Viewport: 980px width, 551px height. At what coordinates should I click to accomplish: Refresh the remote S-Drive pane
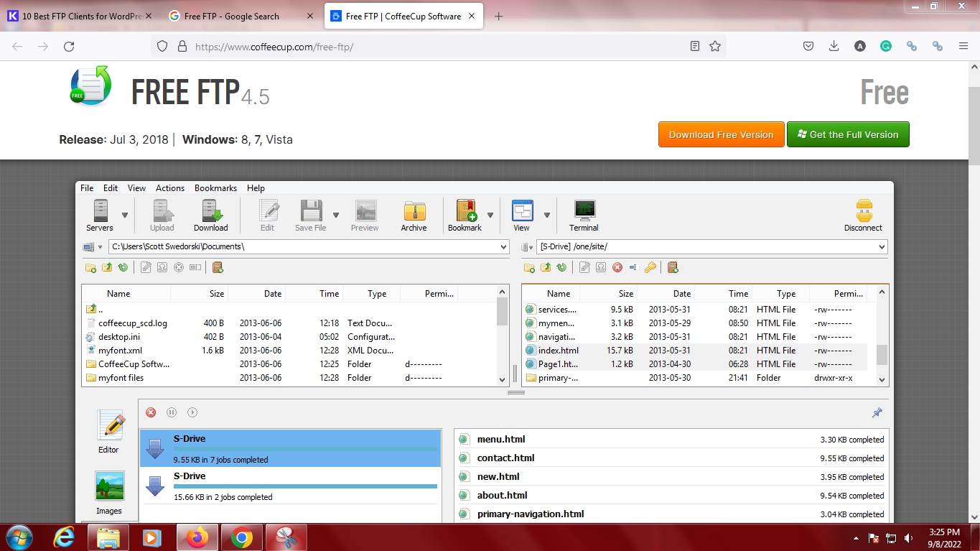(x=561, y=267)
